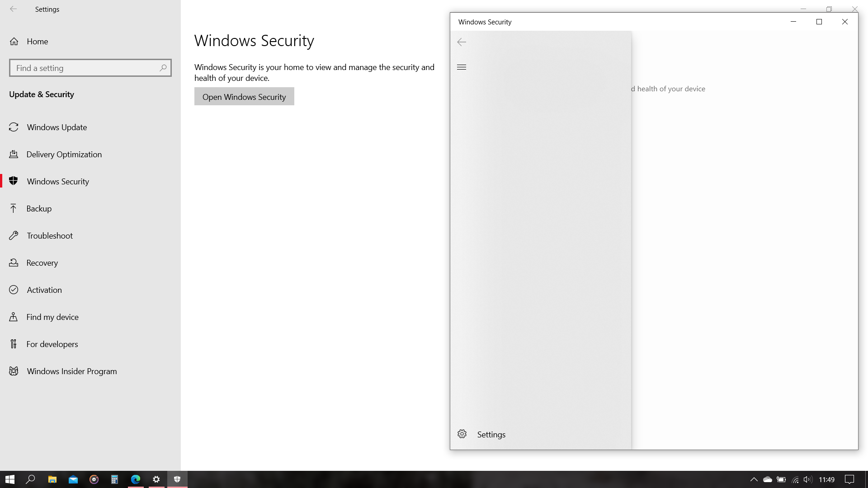Select For developers in sidebar
This screenshot has height=488, width=868.
tap(90, 344)
